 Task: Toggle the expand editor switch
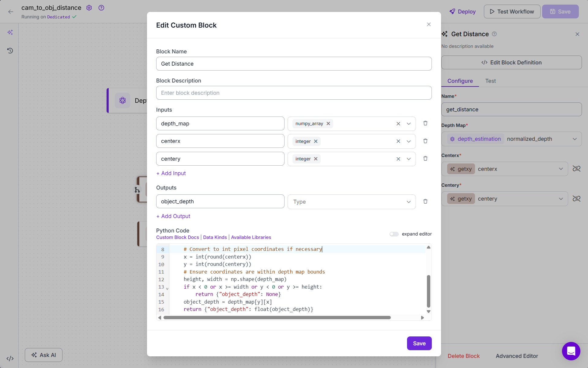coord(394,234)
